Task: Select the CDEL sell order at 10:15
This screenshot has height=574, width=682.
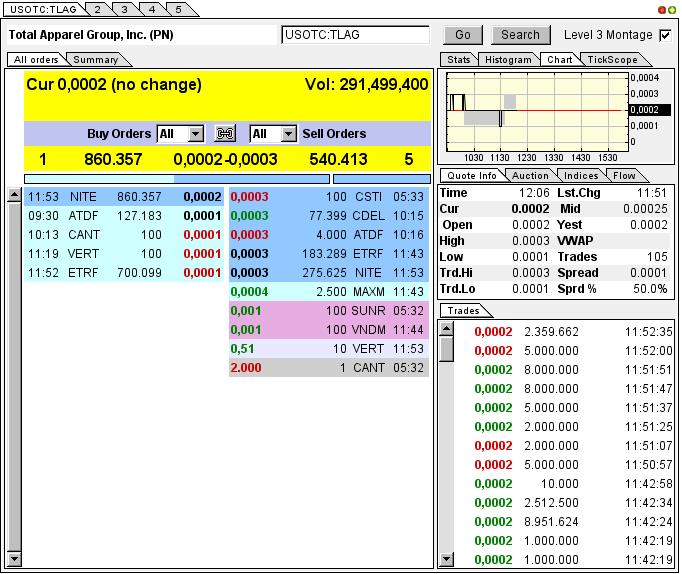Action: pyautogui.click(x=329, y=216)
